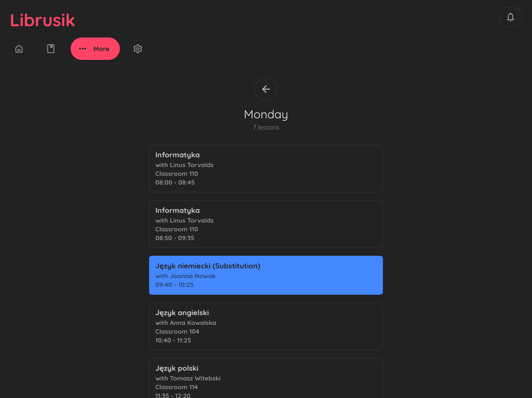Click teacher name Tomasz Witebski

tap(195, 378)
